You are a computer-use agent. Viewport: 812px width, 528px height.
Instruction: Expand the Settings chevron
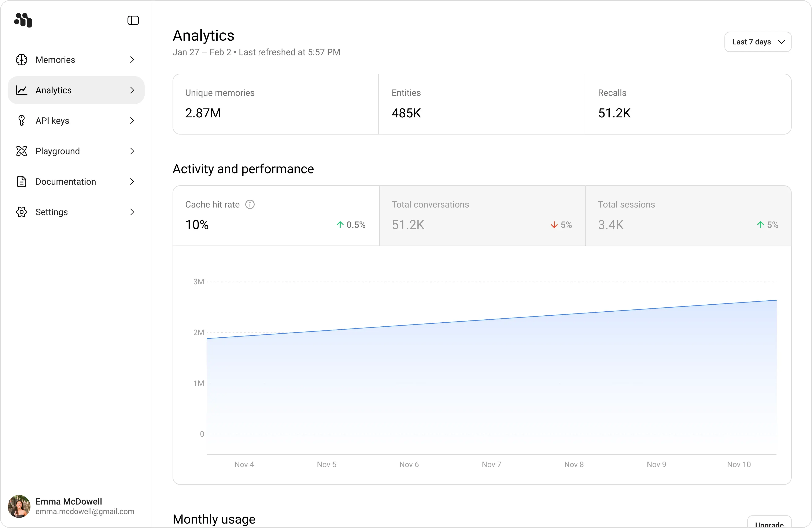point(132,212)
